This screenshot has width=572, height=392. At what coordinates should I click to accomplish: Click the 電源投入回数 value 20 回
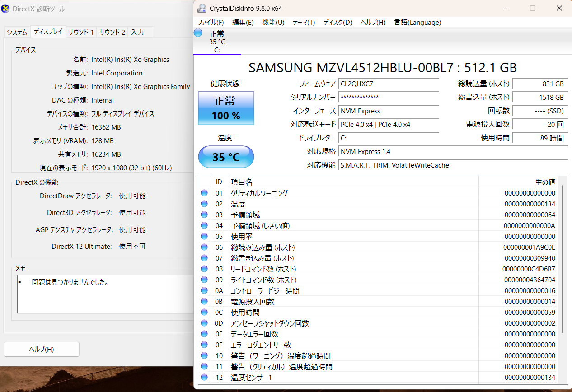(x=540, y=124)
